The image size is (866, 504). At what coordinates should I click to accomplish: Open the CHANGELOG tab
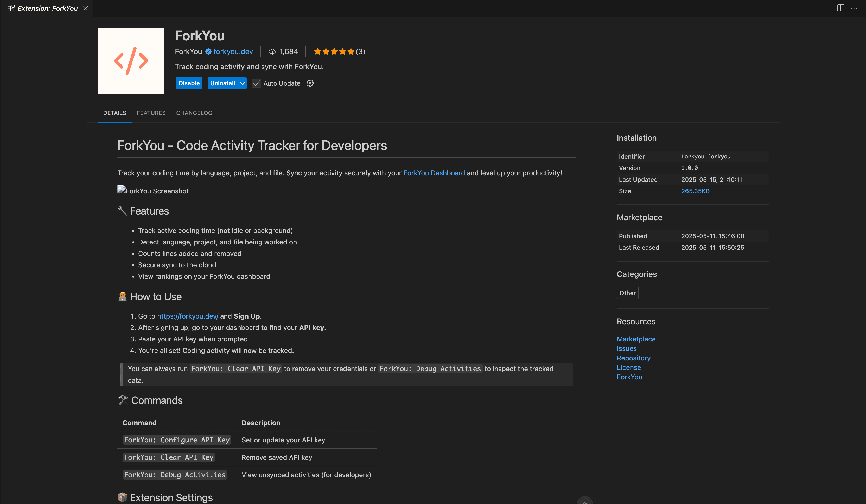pyautogui.click(x=194, y=113)
